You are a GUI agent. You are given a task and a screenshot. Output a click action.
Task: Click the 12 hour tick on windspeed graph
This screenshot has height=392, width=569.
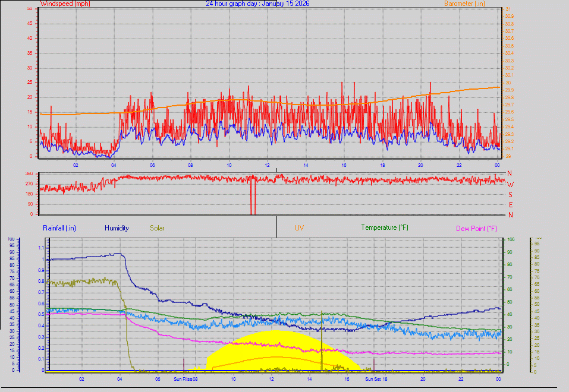click(267, 165)
